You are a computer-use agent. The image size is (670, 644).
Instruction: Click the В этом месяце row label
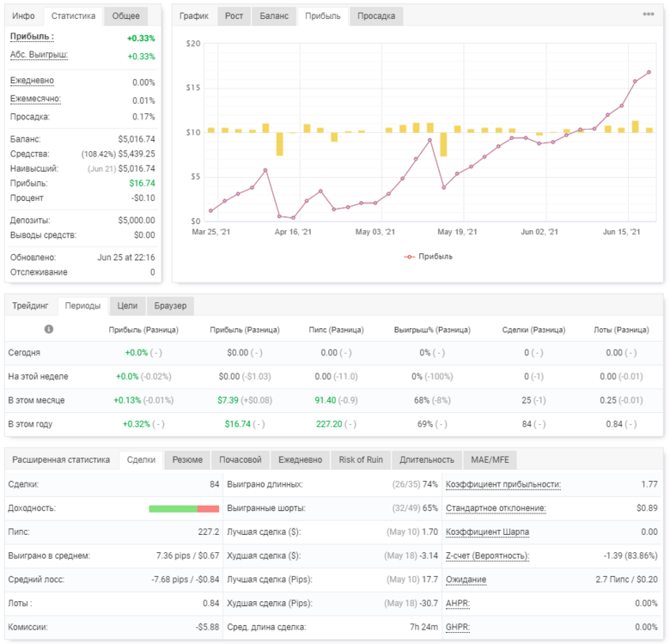point(36,401)
